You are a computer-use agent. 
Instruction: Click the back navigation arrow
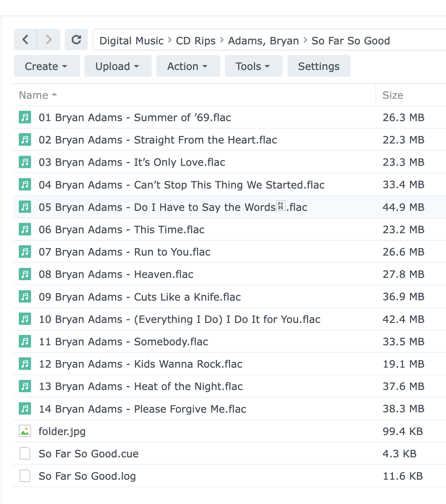click(25, 40)
